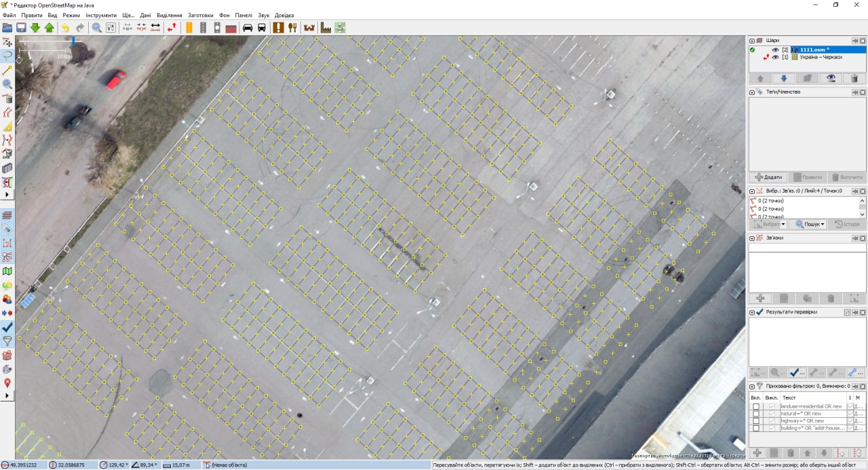Activate the zoom tool in the left sidebar
The image size is (868, 470).
7,84
